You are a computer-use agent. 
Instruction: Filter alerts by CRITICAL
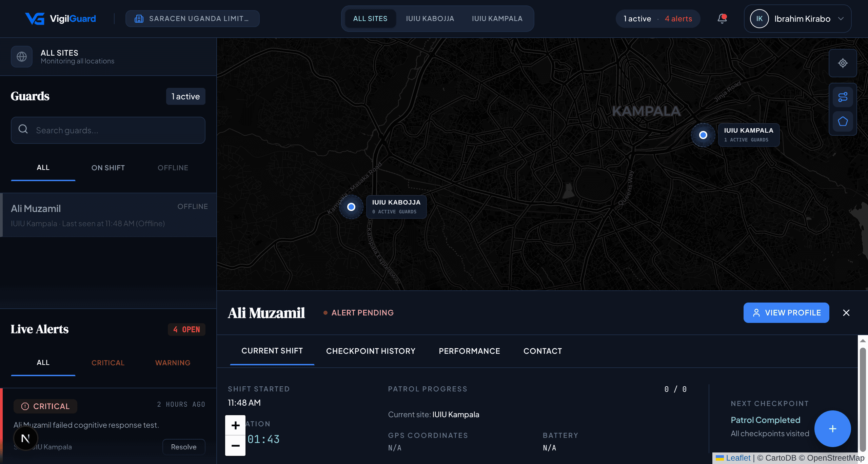pos(108,363)
